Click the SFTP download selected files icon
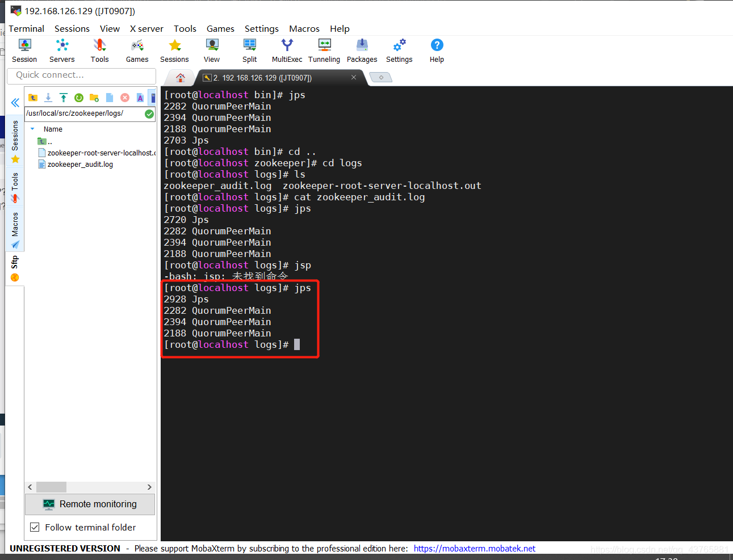 (x=48, y=98)
